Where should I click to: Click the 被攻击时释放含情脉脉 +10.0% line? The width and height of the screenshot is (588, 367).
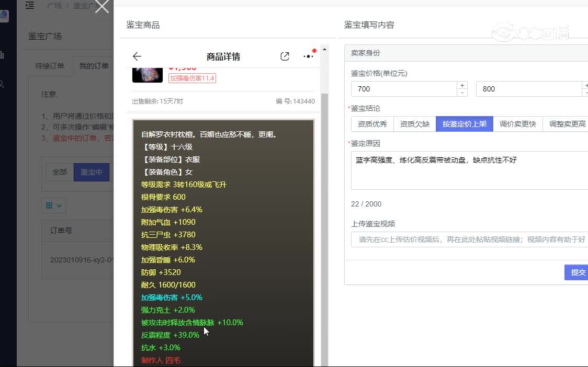click(x=192, y=323)
